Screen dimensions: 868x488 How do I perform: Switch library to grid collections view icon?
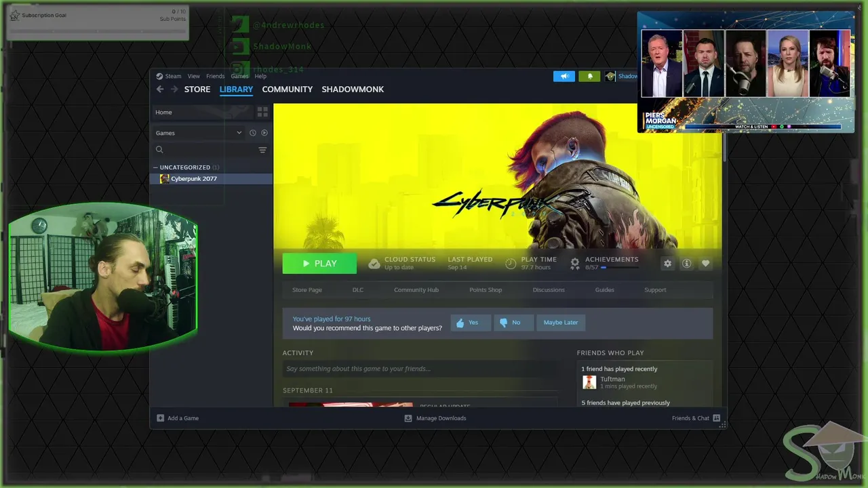tap(262, 112)
